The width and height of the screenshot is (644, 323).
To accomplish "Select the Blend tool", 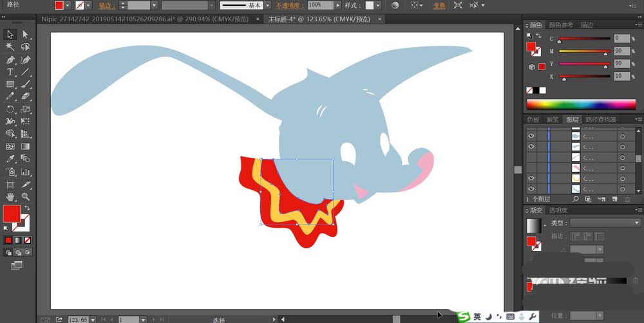I will (x=26, y=159).
